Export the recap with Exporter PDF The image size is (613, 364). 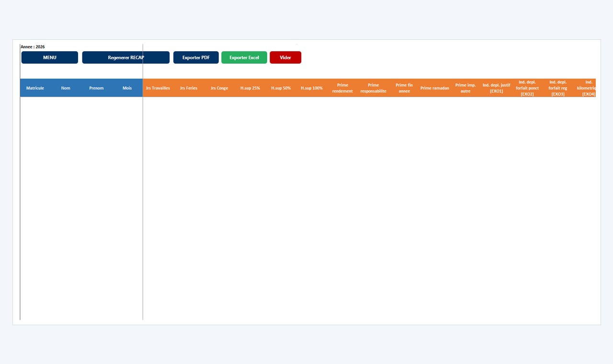pos(196,57)
